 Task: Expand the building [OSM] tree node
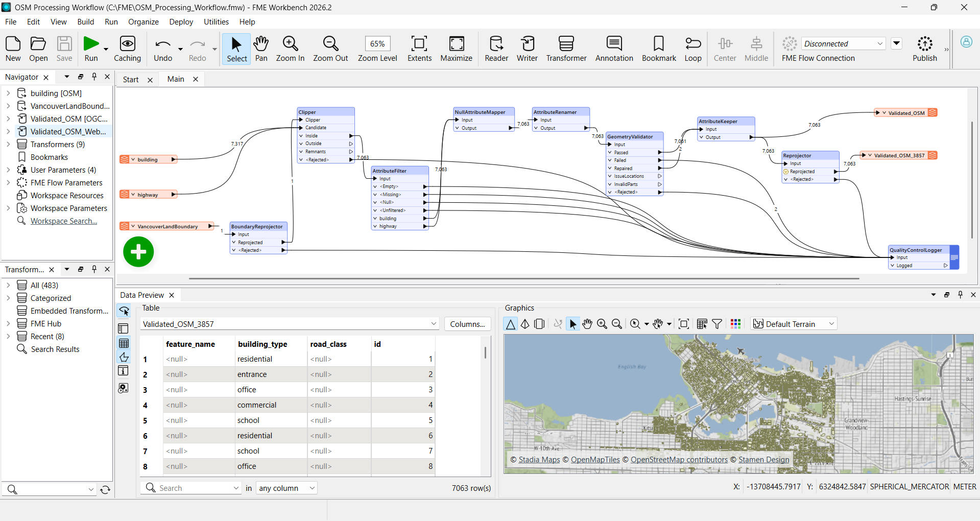(x=8, y=93)
